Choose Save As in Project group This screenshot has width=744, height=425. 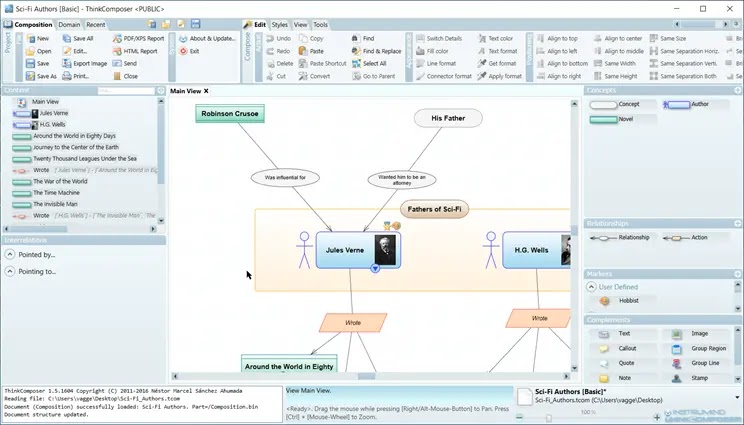click(41, 76)
